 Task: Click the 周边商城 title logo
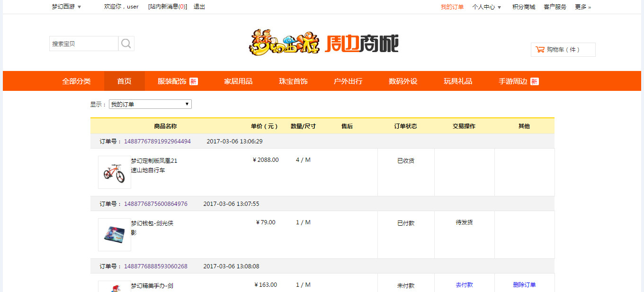coord(362,44)
